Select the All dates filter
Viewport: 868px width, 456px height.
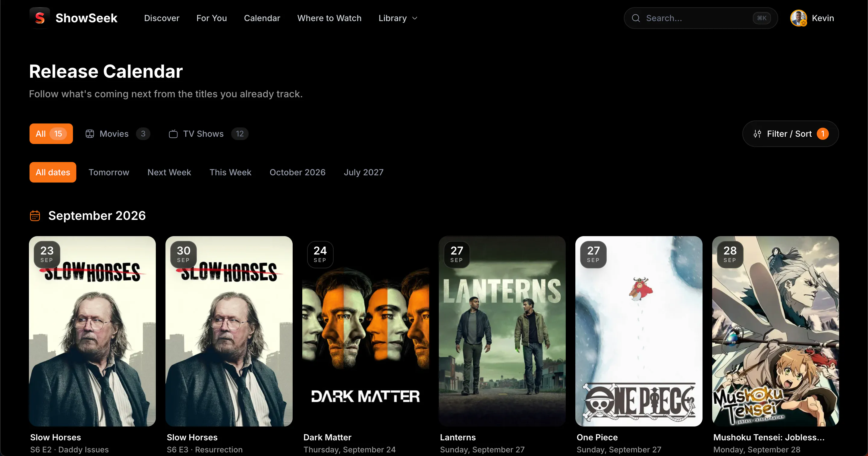coord(53,172)
